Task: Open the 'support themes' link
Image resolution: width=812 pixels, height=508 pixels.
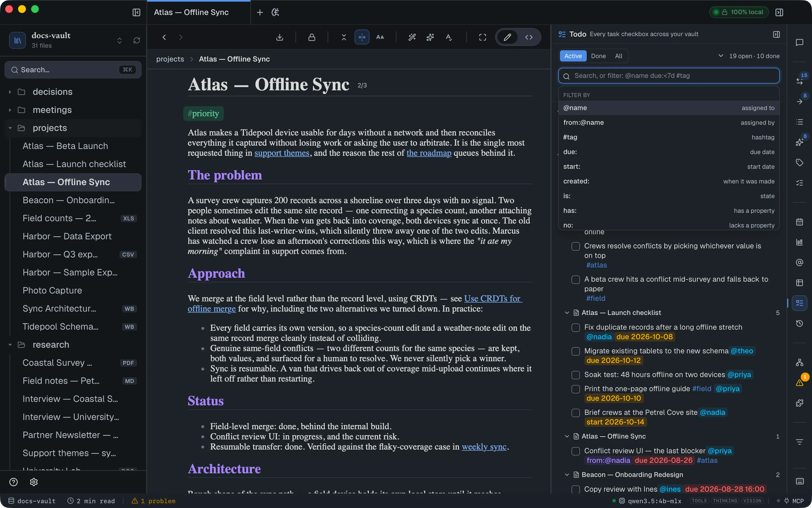Action: pos(282,153)
